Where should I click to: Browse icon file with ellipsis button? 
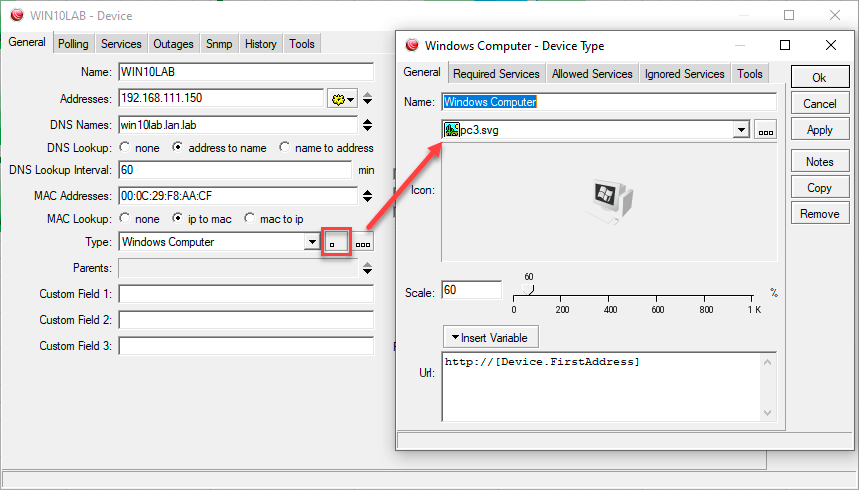point(765,130)
